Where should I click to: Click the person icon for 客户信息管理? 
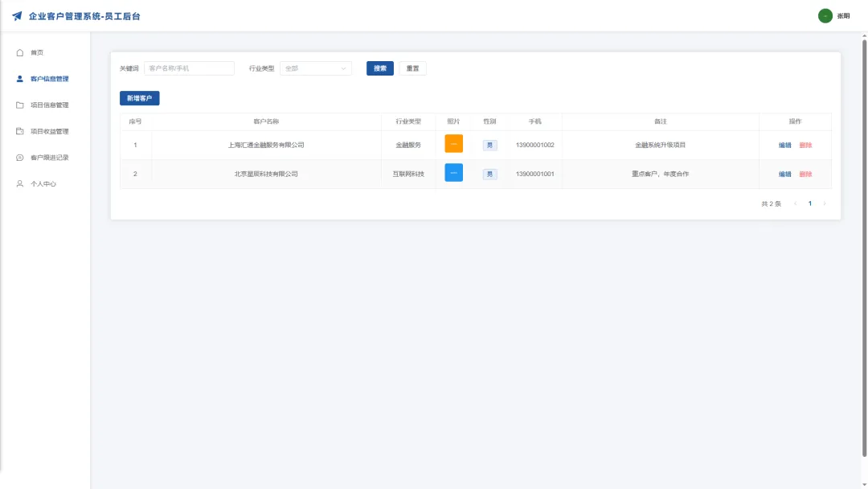(20, 79)
